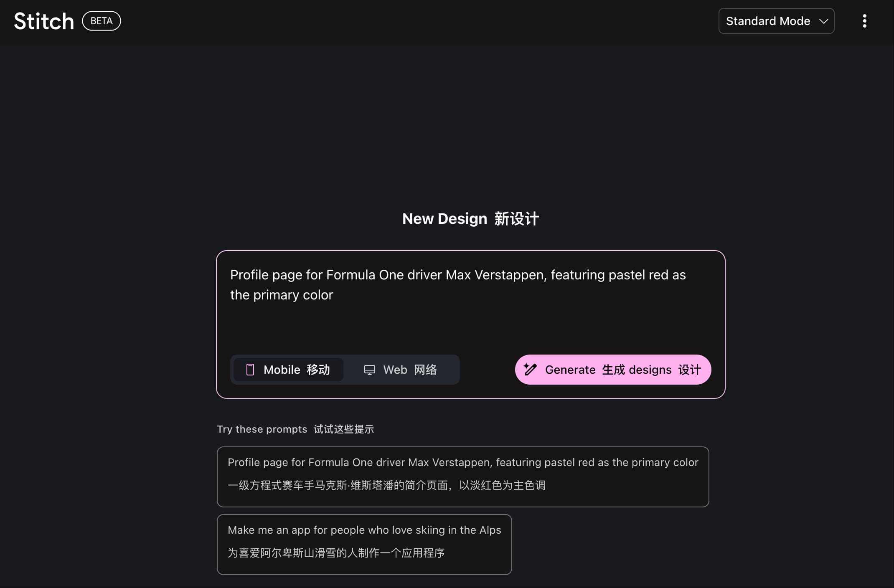Click the chevron arrow in the Standard Mode selector
This screenshot has height=588, width=894.
pyautogui.click(x=823, y=21)
